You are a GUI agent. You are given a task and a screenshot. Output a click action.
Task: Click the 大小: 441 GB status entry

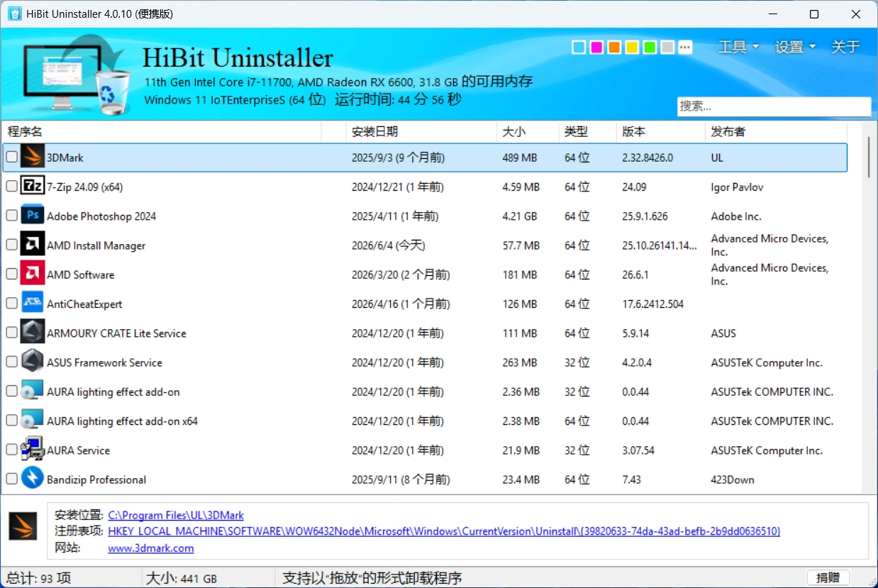(x=182, y=578)
